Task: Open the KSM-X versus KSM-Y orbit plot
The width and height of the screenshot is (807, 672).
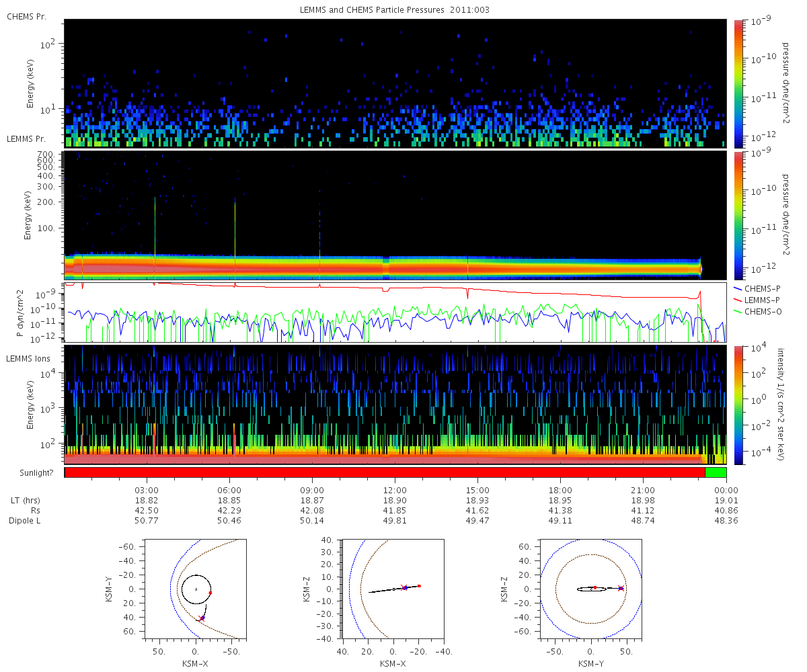Action: point(195,589)
